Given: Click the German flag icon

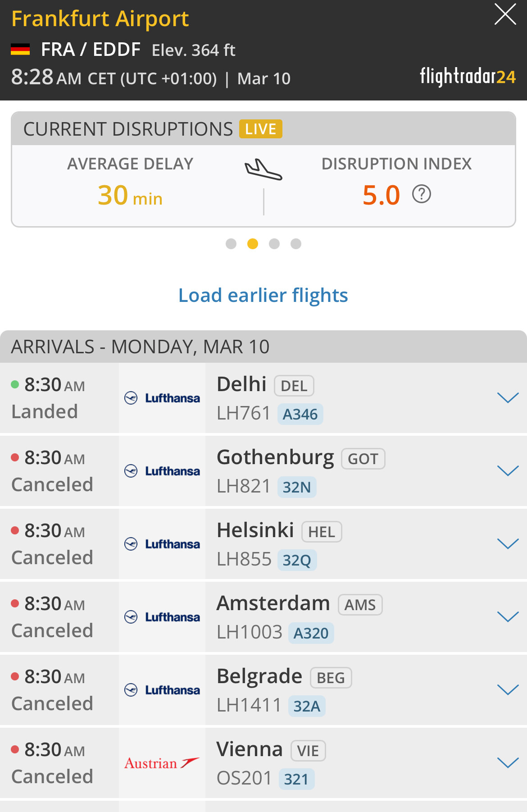Looking at the screenshot, I should pyautogui.click(x=20, y=49).
